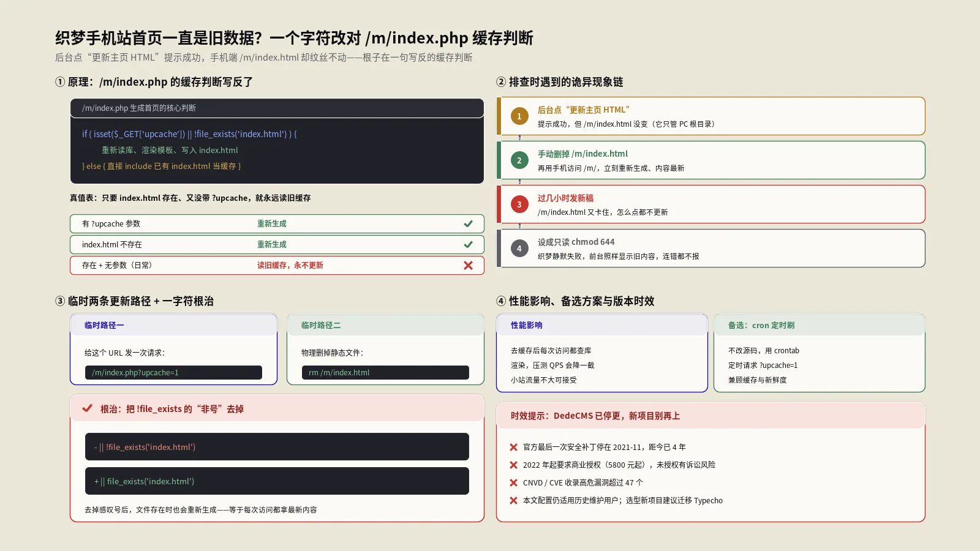The image size is (980, 551).
Task: Click the 官方最后一次安全补丁停在 2021-11 text
Action: (605, 447)
